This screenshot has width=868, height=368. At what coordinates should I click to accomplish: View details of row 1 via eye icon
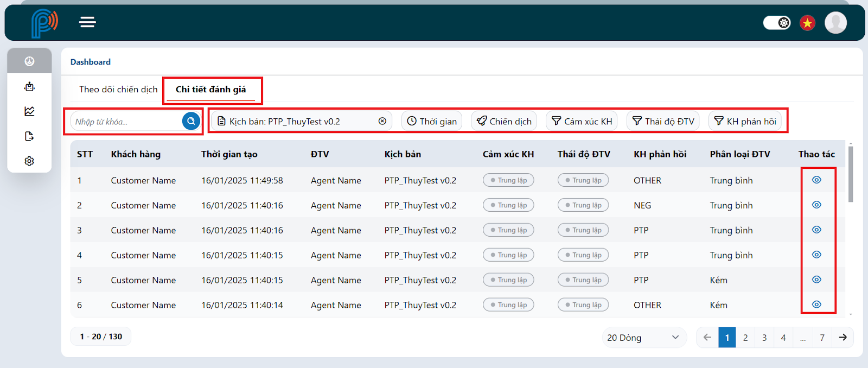(x=816, y=180)
